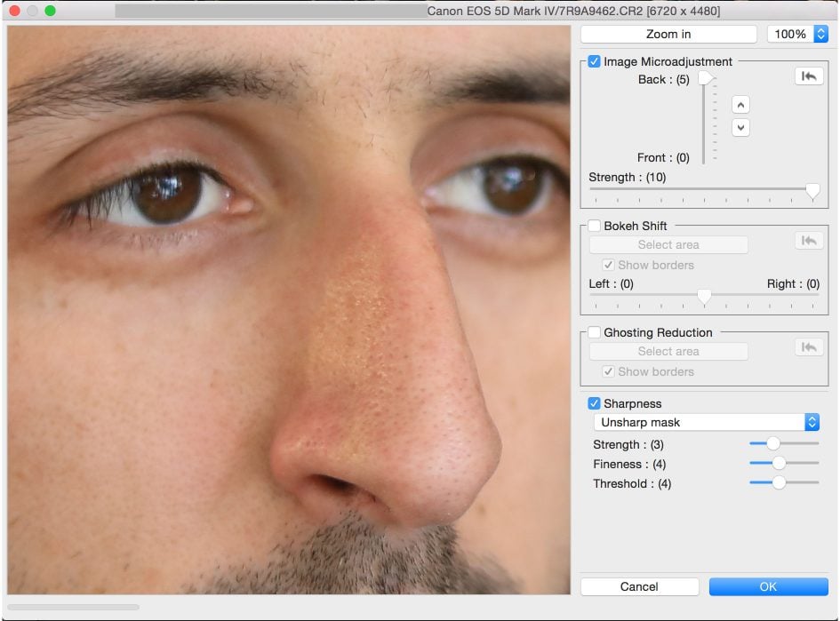840x621 pixels.
Task: Click Cancel to discard changes
Action: coord(639,586)
